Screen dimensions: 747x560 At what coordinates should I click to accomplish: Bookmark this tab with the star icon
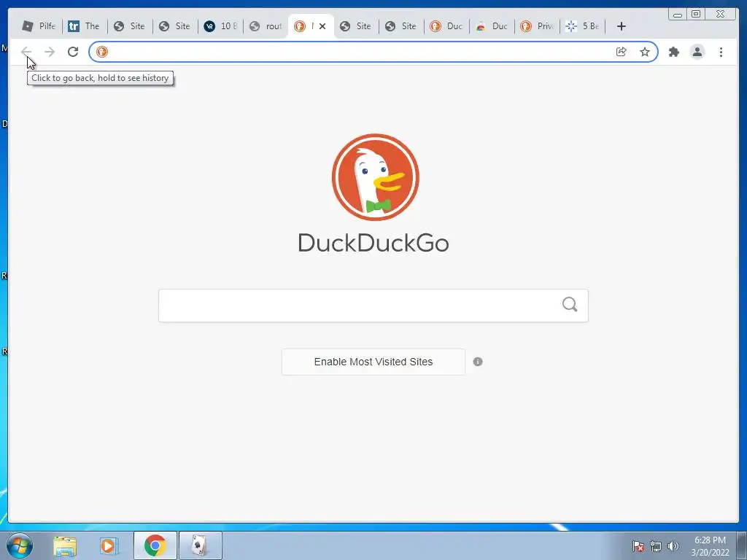click(645, 52)
